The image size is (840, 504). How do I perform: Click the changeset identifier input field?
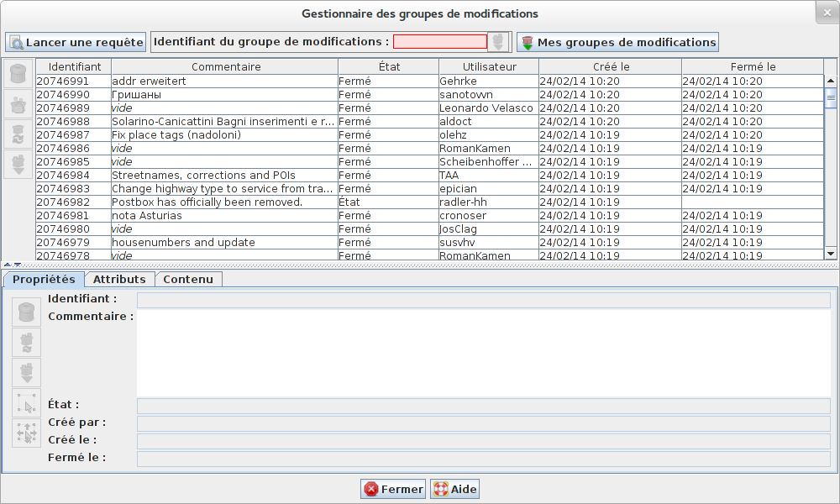pos(439,41)
